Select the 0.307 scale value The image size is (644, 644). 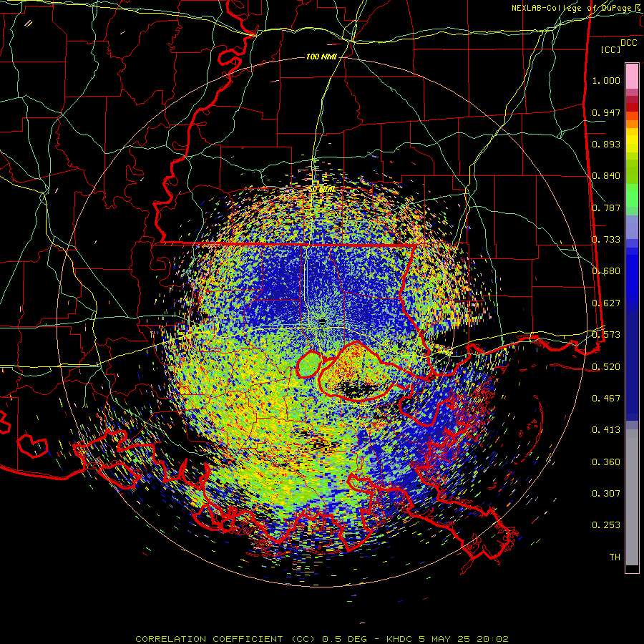pyautogui.click(x=606, y=494)
